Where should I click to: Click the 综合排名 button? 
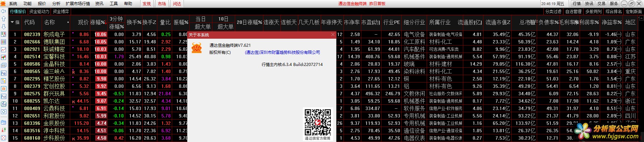point(614,11)
